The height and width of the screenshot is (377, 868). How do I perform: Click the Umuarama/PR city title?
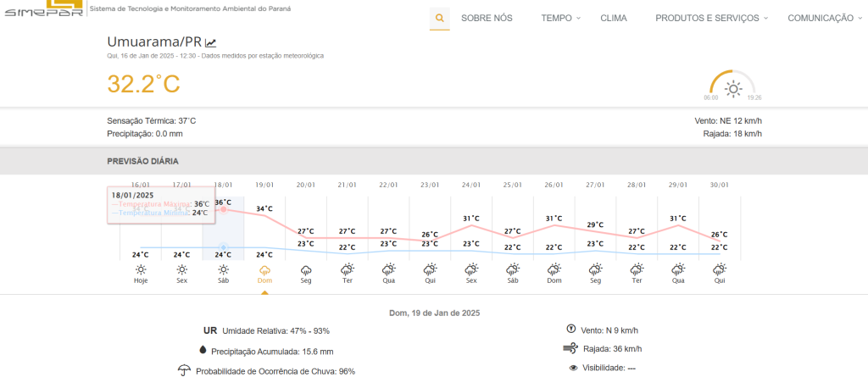pyautogui.click(x=153, y=42)
